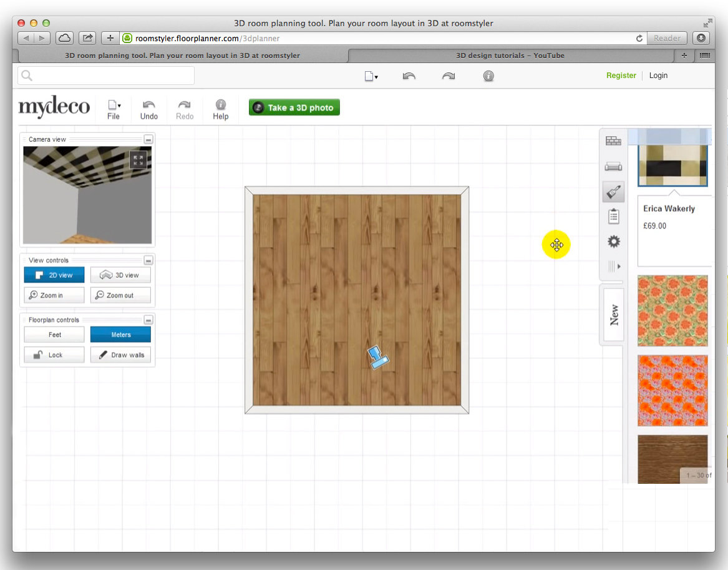The height and width of the screenshot is (570, 728).
Task: Switch to 3D view
Action: tap(120, 275)
